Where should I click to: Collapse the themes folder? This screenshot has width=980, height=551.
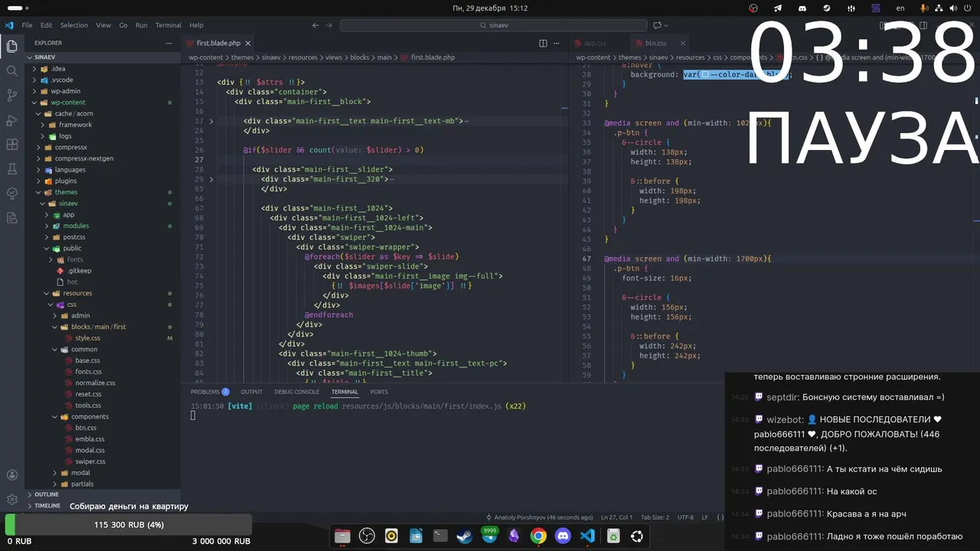coord(103,192)
